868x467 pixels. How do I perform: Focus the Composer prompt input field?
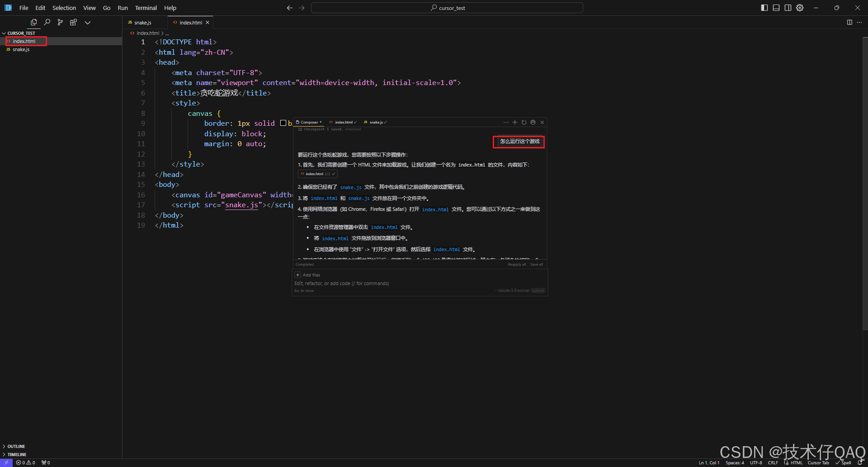[420, 283]
